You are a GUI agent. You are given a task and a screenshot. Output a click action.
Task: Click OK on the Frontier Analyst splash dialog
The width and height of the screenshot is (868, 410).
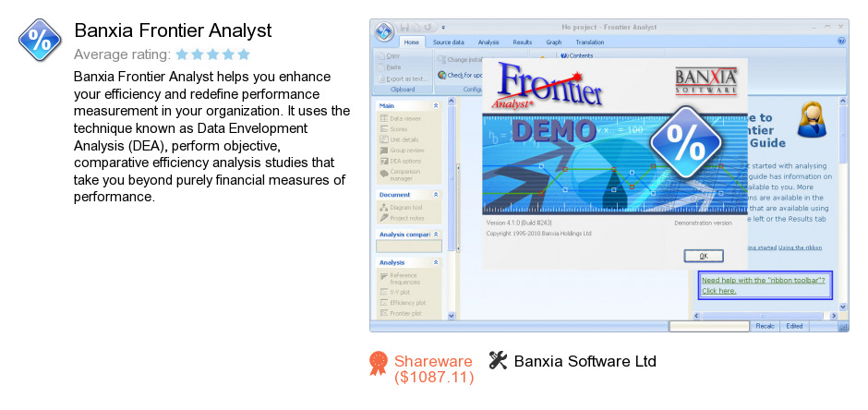(x=704, y=256)
